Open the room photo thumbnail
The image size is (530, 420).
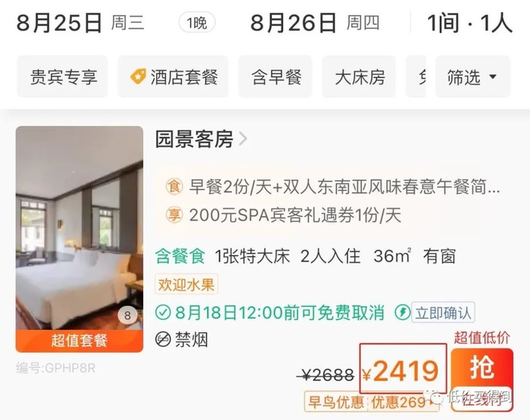[79, 239]
